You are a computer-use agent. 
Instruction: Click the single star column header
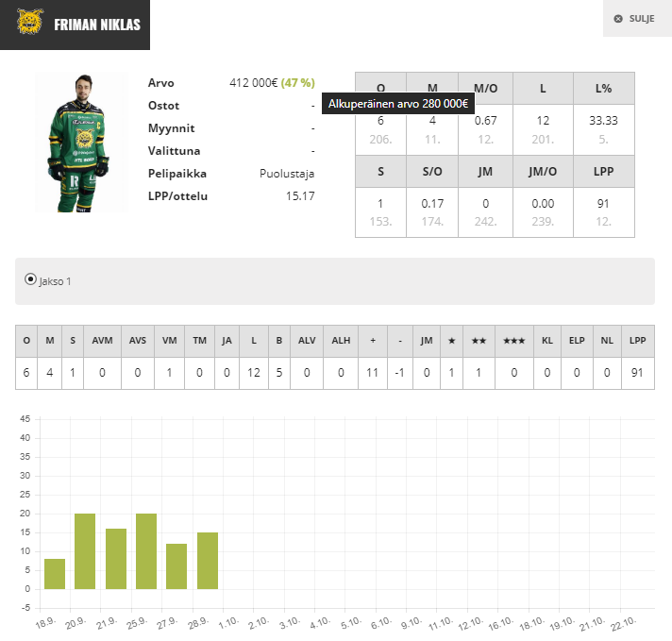point(451,341)
